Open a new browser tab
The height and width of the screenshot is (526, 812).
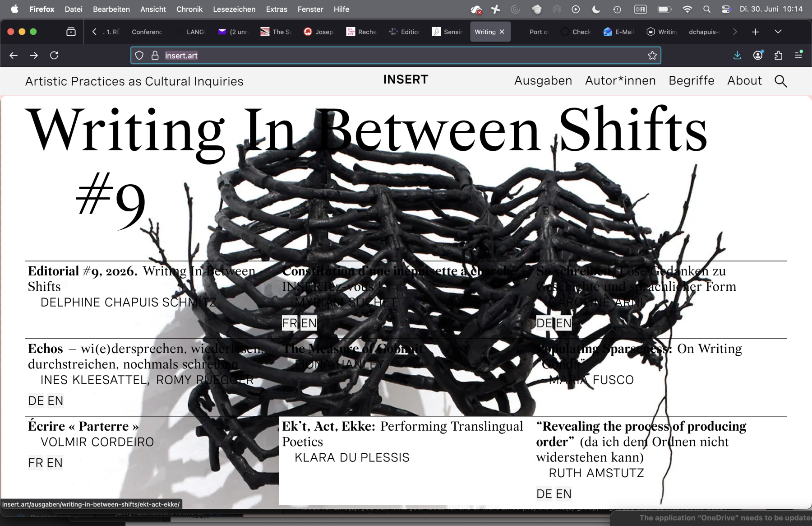pos(755,32)
